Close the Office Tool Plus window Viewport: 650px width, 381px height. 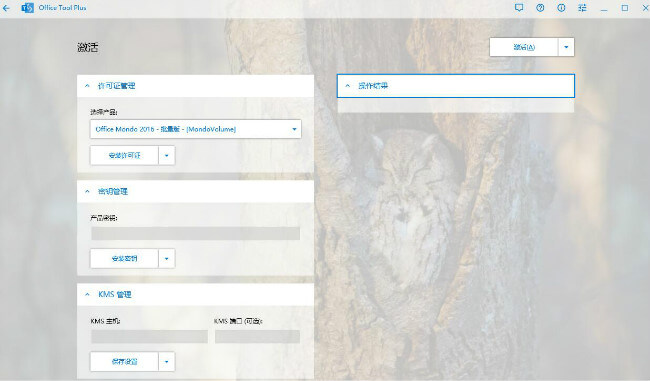click(x=645, y=8)
